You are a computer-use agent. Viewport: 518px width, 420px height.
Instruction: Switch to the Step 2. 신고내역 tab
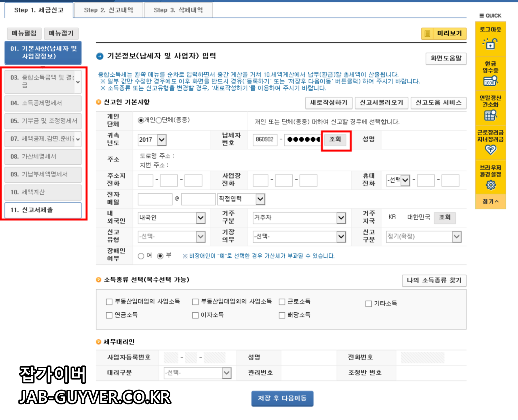109,10
